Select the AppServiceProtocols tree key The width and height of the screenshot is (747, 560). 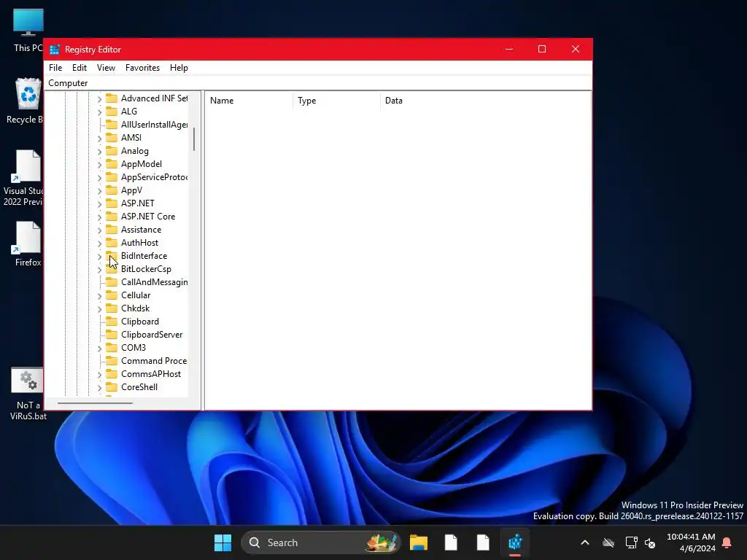(x=154, y=177)
